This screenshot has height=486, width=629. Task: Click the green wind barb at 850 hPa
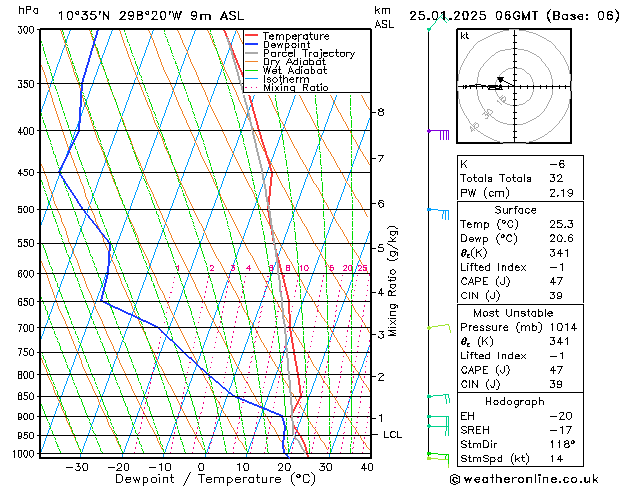[438, 398]
